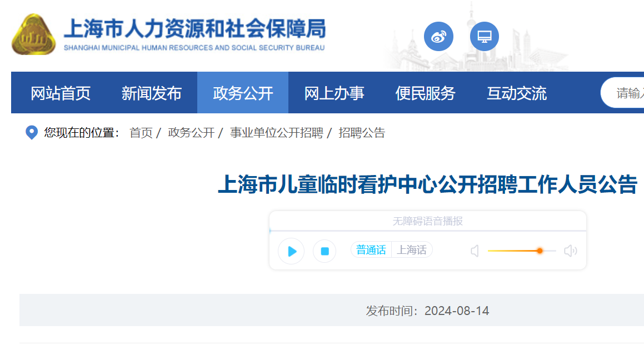Click the 您现在的位置 label
The image size is (644, 355).
tap(82, 133)
